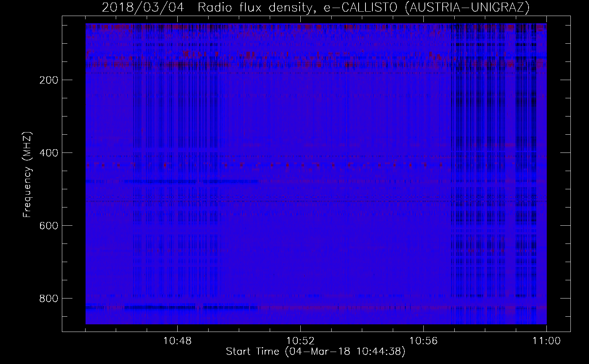
Task: Click the 400 frequency tick label
Action: (x=48, y=153)
